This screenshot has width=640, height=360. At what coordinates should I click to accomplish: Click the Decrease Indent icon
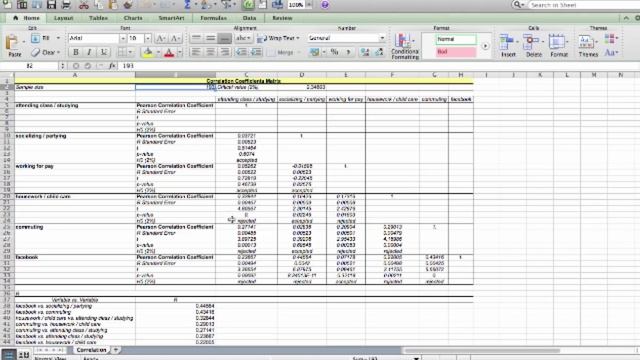pyautogui.click(x=242, y=52)
